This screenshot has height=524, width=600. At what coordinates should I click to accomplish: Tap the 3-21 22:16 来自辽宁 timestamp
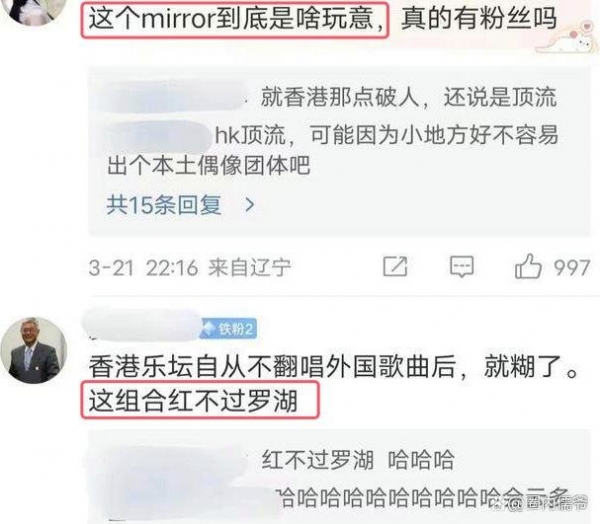[190, 267]
